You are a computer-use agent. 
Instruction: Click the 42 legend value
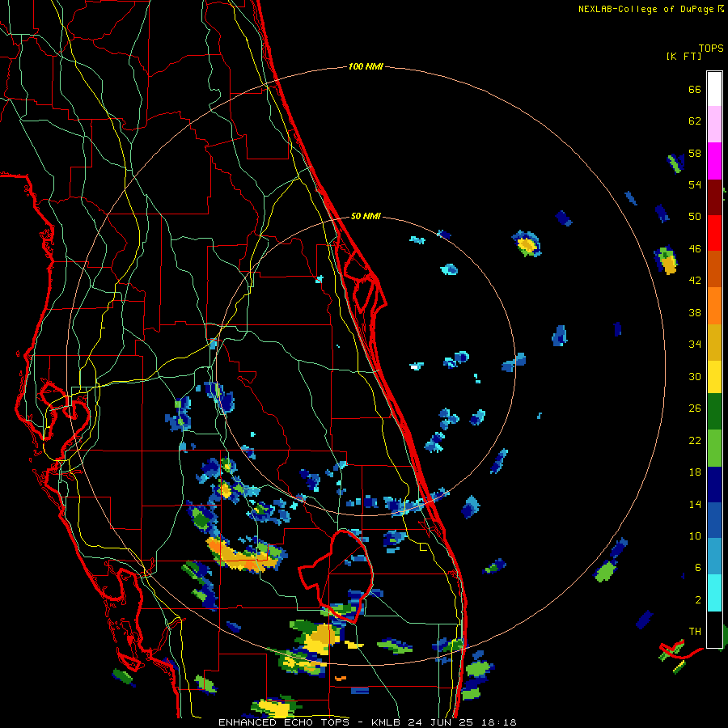(x=695, y=281)
